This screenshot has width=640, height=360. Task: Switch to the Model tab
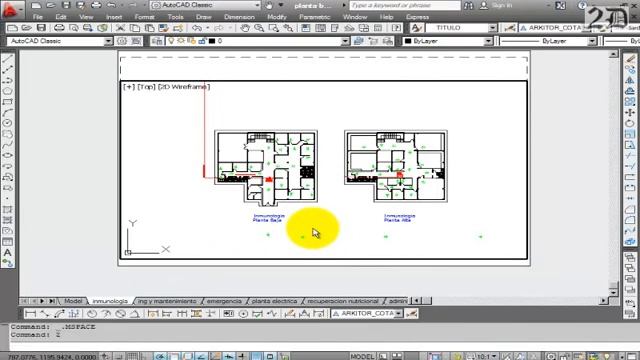(x=73, y=301)
